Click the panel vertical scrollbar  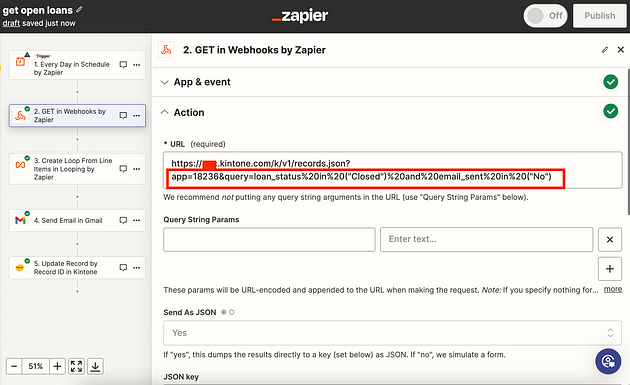(628, 141)
